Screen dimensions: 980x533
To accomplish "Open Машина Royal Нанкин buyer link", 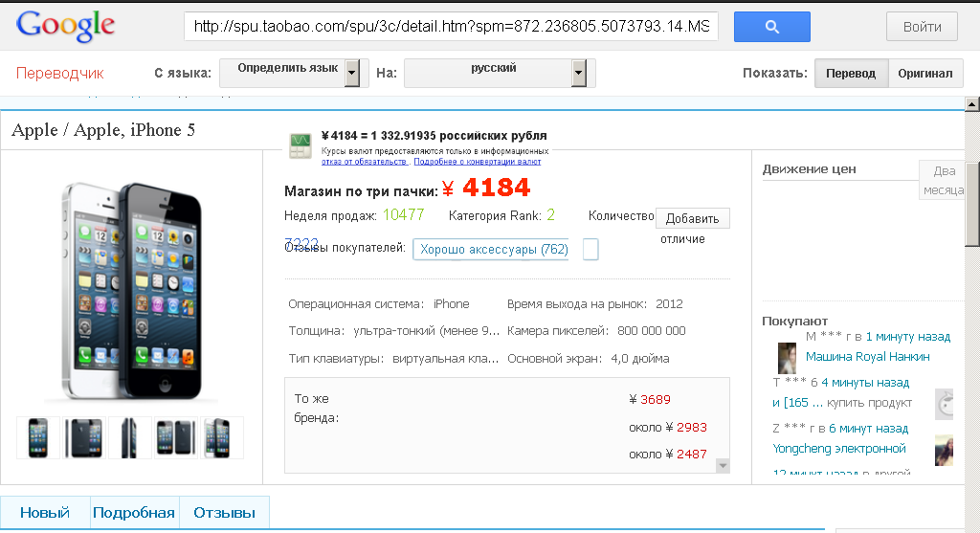I will pos(867,357).
